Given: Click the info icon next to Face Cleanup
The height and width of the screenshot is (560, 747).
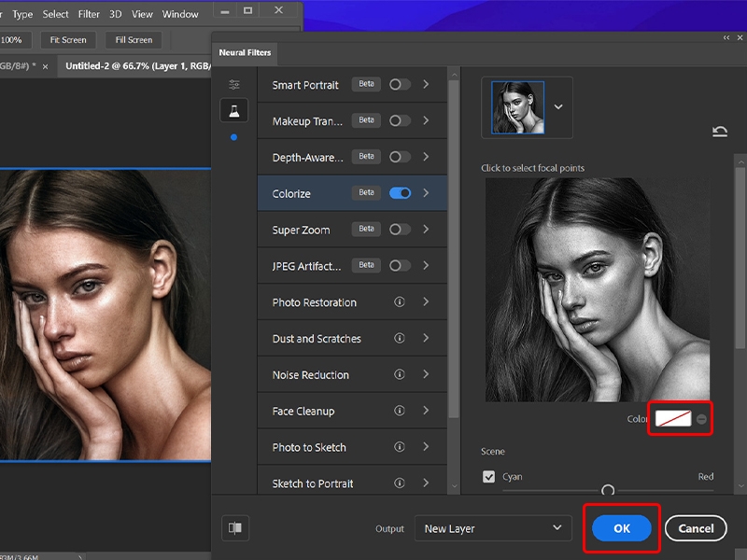Looking at the screenshot, I should (x=400, y=411).
